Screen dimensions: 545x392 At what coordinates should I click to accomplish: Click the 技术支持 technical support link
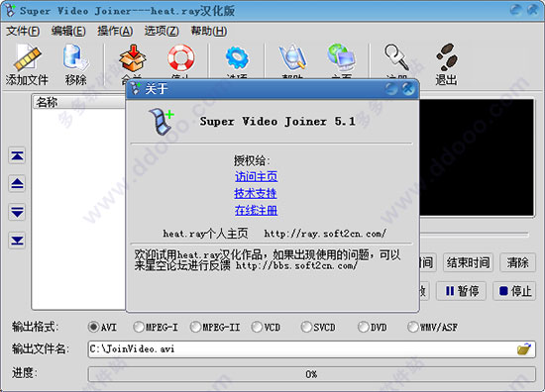tap(256, 193)
